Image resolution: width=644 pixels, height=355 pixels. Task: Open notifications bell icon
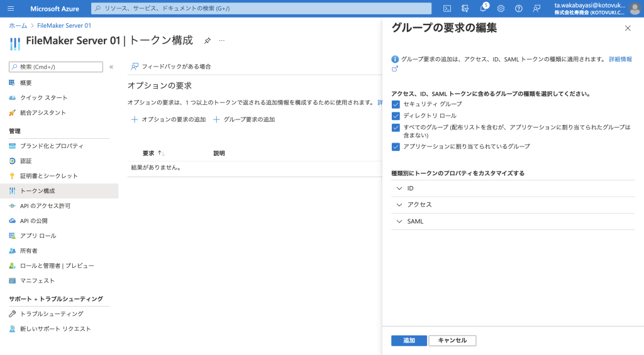[484, 8]
